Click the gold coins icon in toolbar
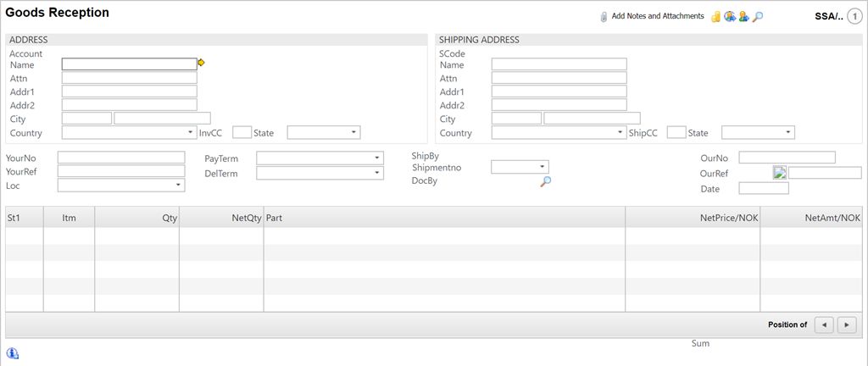 (x=715, y=16)
